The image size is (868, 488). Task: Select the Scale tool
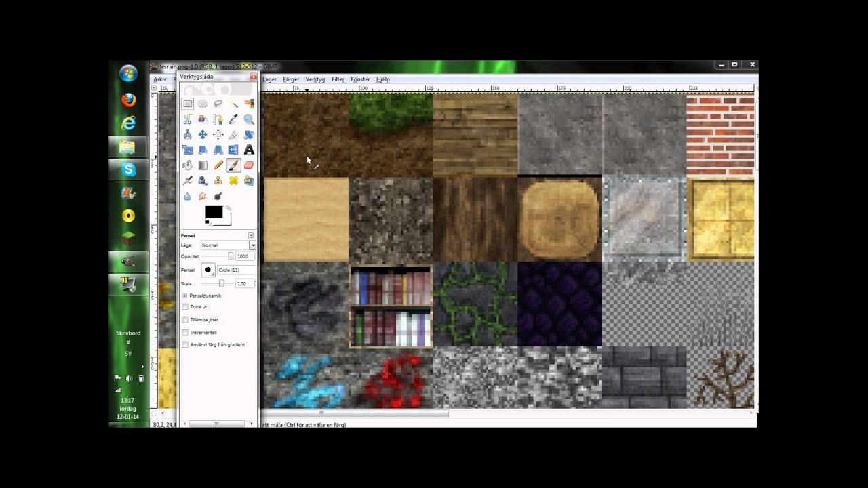click(187, 150)
